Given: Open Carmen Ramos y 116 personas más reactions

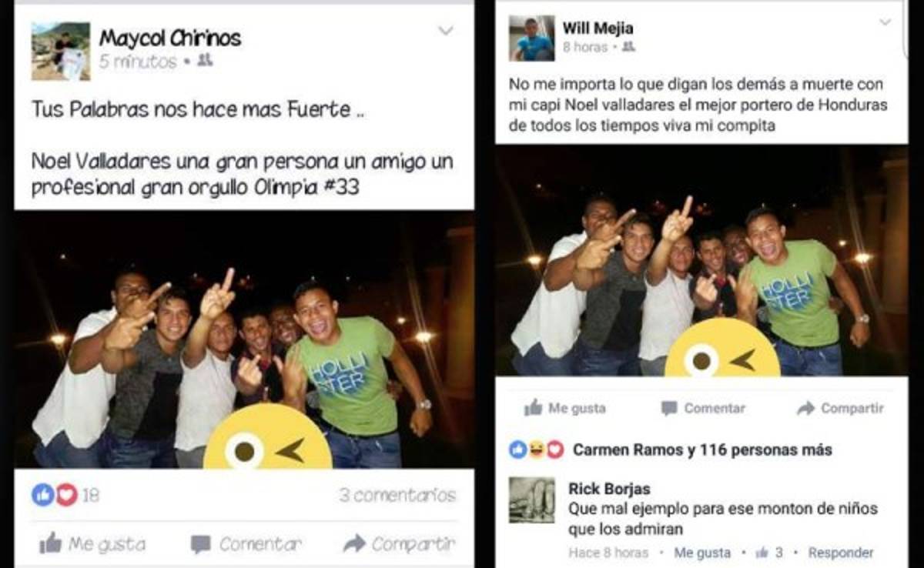Looking at the screenshot, I should pos(670,449).
